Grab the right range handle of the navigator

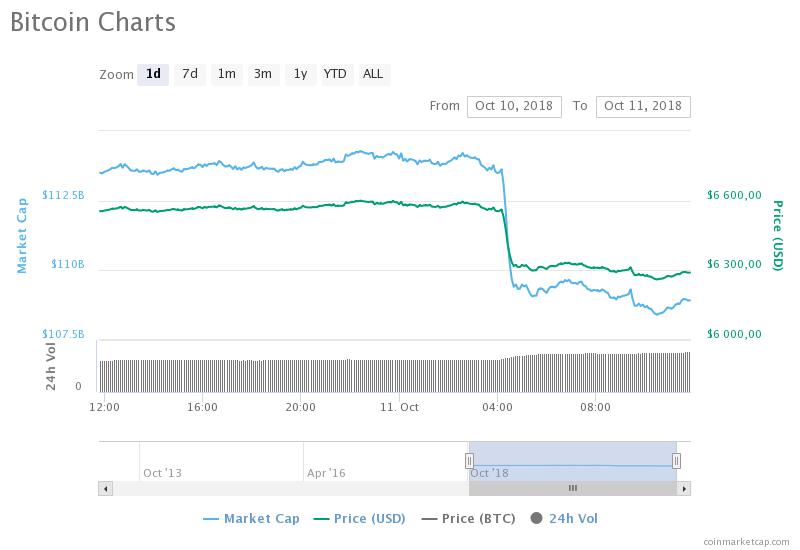click(676, 461)
